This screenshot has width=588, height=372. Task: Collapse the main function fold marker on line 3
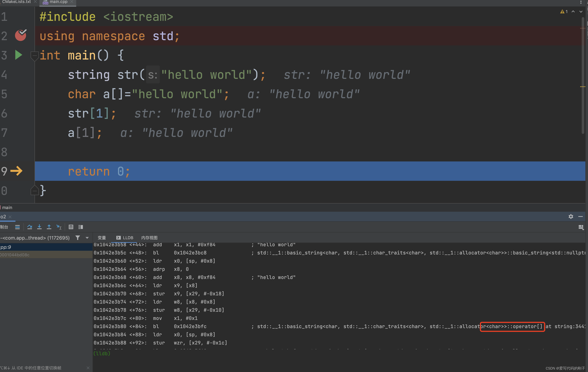click(x=34, y=56)
